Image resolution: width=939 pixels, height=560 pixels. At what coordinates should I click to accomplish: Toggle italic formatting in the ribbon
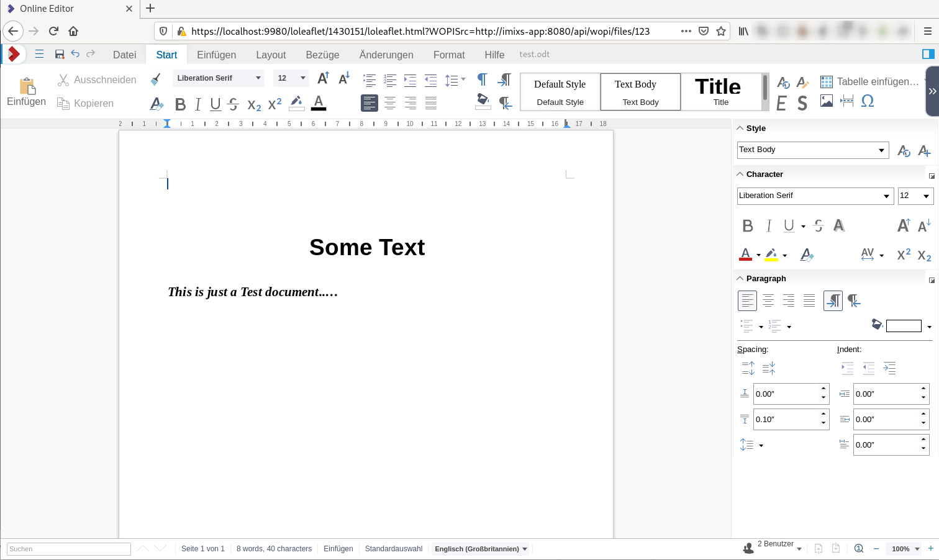tap(197, 104)
